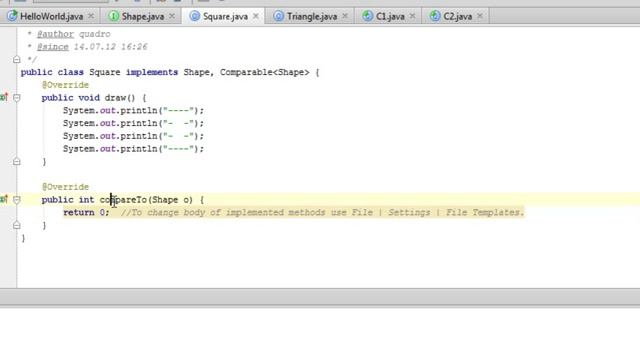The width and height of the screenshot is (640, 360).
Task: Select the Square.java tab
Action: pos(225,16)
